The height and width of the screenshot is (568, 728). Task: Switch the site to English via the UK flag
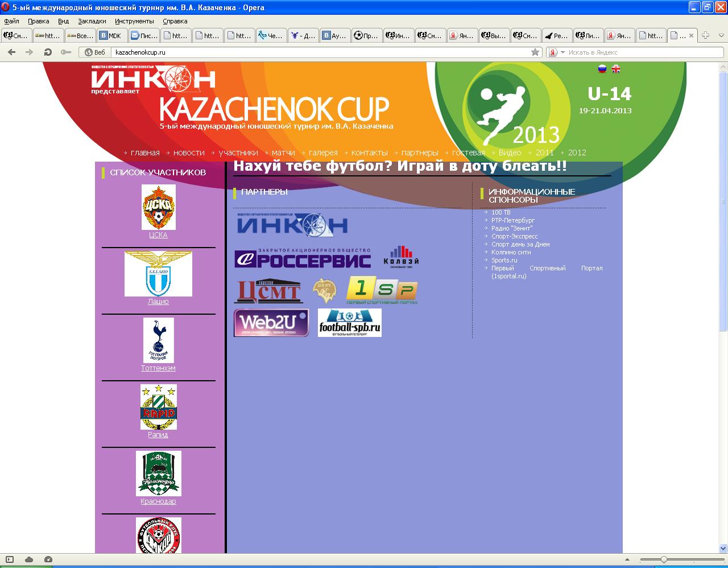pyautogui.click(x=615, y=69)
